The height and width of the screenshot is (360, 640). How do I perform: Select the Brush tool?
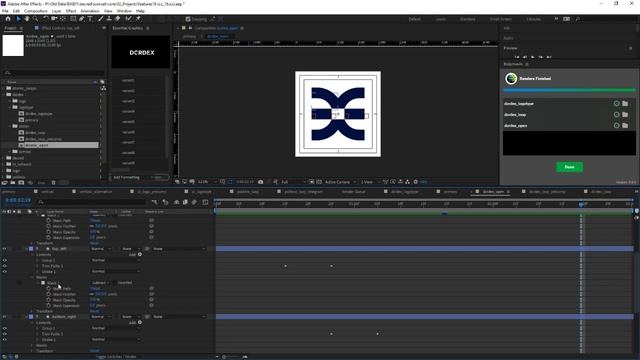click(100, 19)
